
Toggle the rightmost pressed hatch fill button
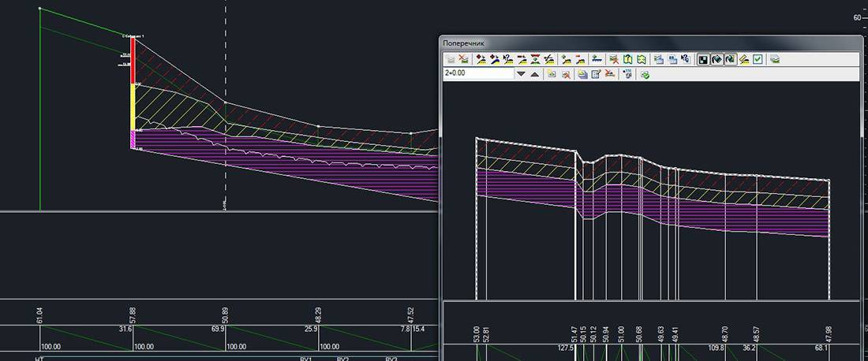[731, 59]
